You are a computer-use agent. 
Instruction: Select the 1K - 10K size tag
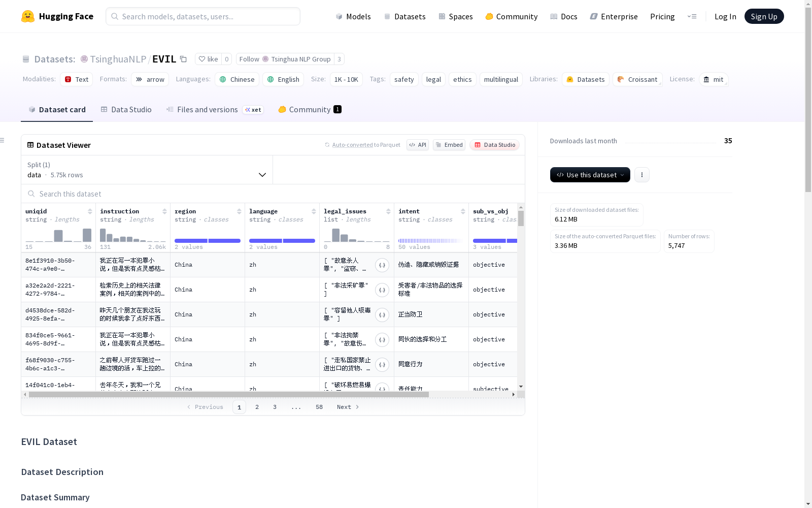346,79
